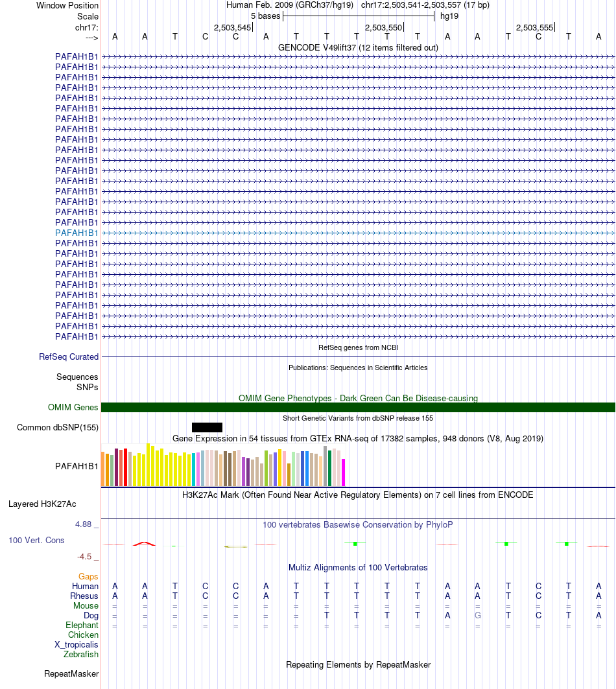
Task: Click the 'chr17:' ruler label
Action: click(x=87, y=27)
